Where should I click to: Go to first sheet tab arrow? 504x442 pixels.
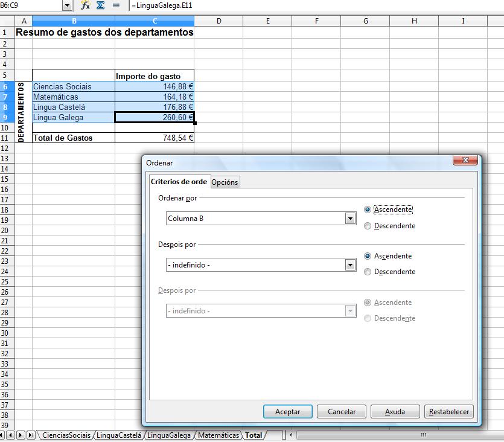point(3,435)
